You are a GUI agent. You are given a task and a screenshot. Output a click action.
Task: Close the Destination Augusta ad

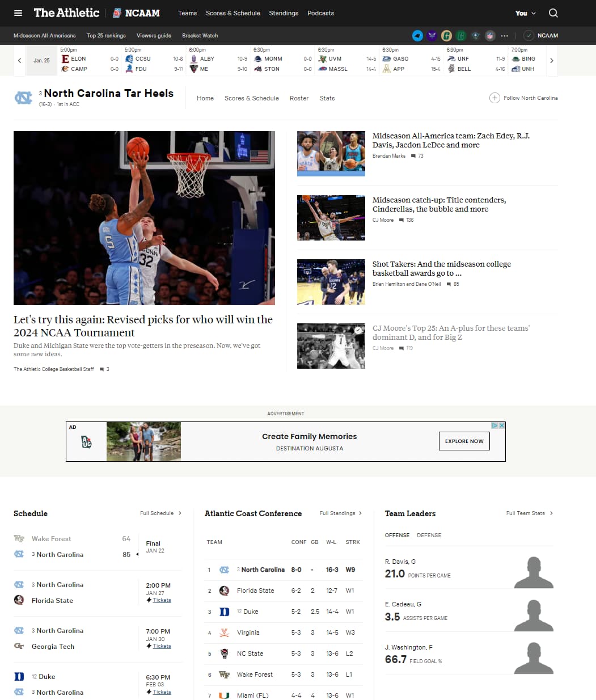pyautogui.click(x=502, y=425)
